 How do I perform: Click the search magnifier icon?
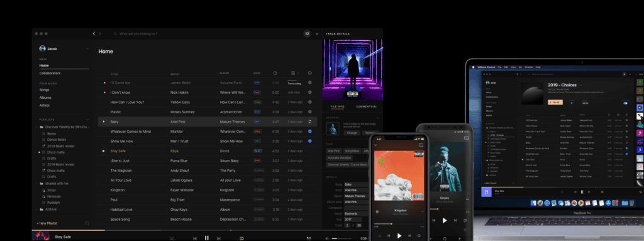(x=116, y=34)
